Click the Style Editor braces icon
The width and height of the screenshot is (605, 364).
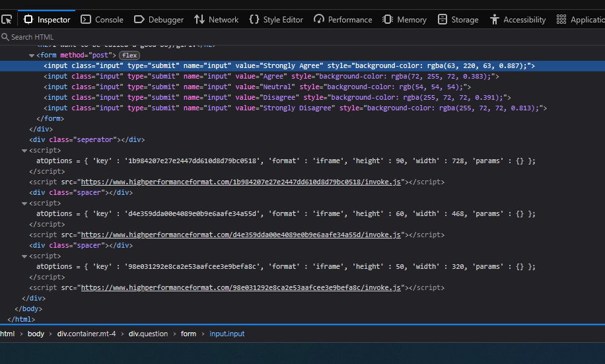pyautogui.click(x=254, y=20)
